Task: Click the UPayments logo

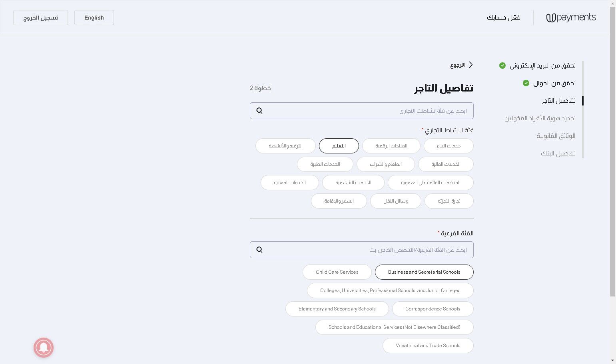Action: point(571,18)
